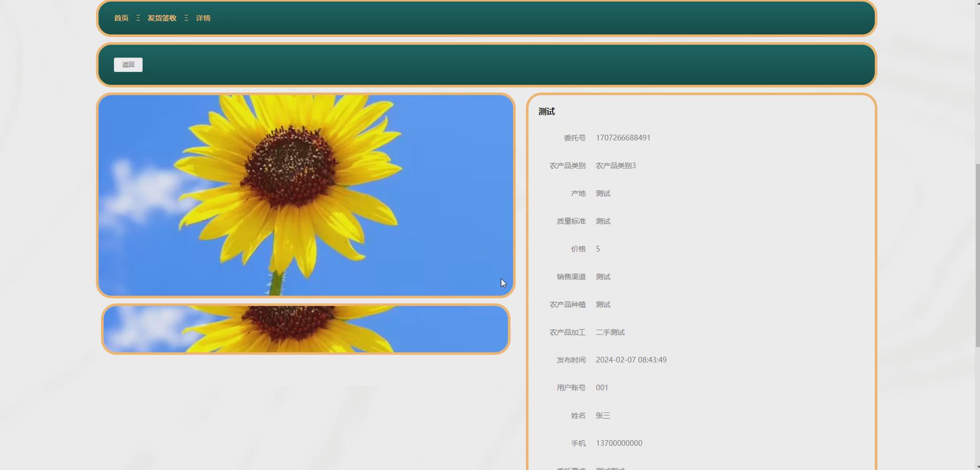Click the 产地 label
Viewport: 980px width, 470px height.
(578, 193)
